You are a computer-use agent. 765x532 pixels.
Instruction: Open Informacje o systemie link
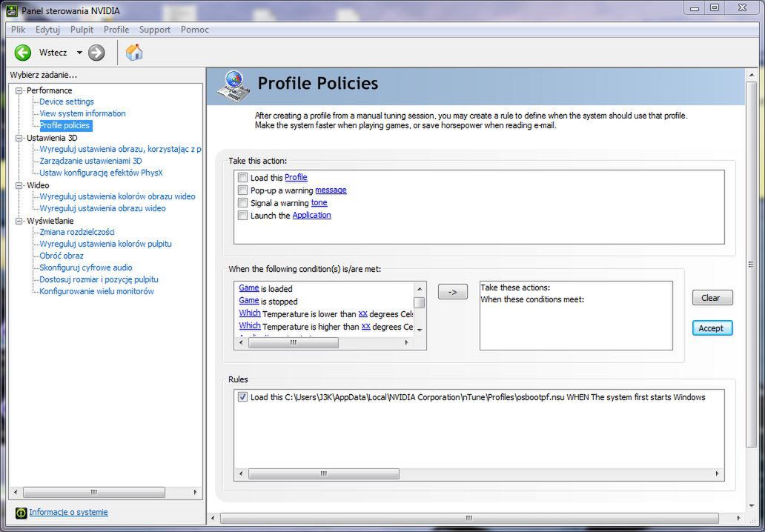click(68, 512)
